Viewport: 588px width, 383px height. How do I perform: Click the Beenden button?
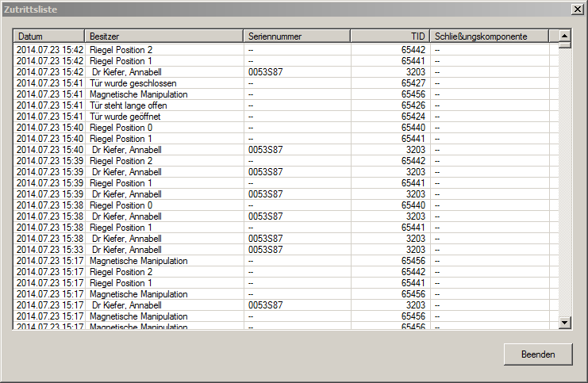[x=537, y=354]
